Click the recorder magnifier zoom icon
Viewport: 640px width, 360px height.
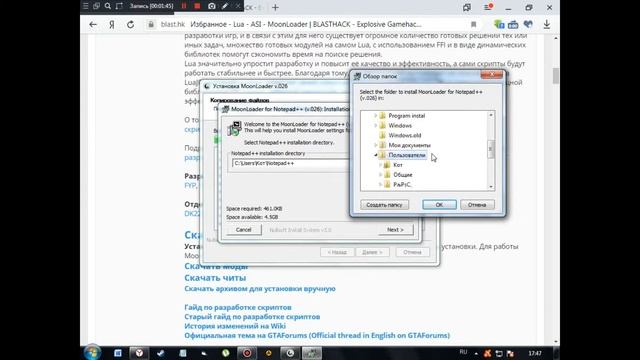point(108,6)
